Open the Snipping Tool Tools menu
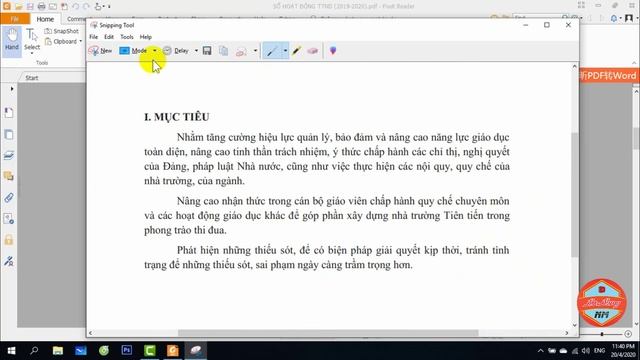640x360 pixels. point(127,37)
